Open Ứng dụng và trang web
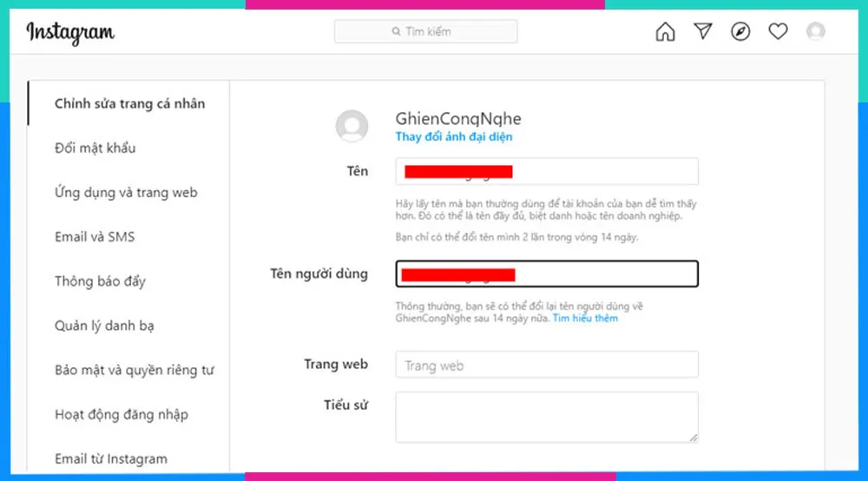Image resolution: width=868 pixels, height=481 pixels. pos(126,193)
